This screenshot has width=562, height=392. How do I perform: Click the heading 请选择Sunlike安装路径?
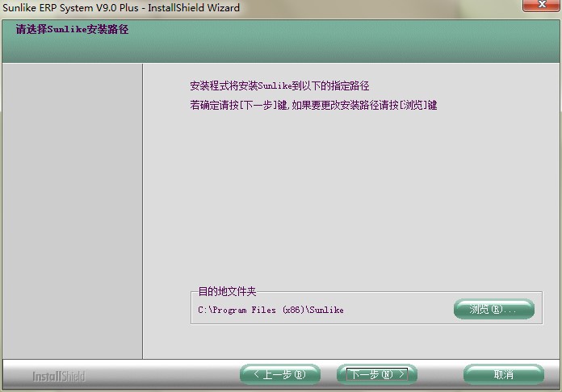pyautogui.click(x=72, y=29)
